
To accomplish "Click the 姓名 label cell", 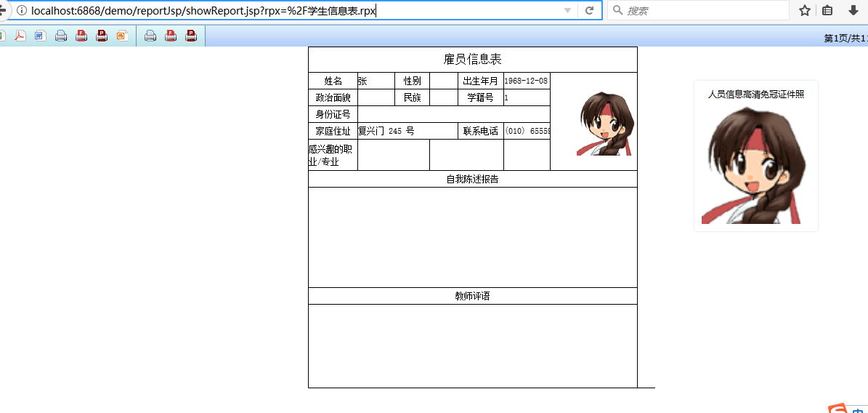I will [x=333, y=81].
